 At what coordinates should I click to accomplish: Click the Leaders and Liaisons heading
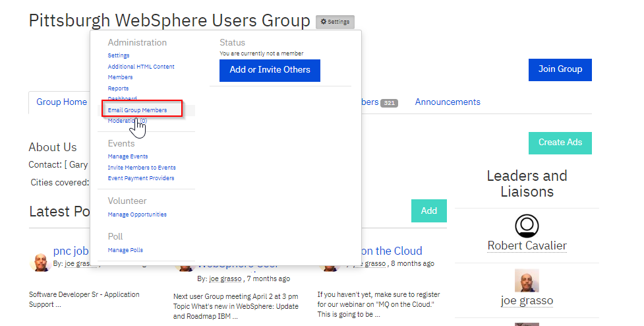527,183
